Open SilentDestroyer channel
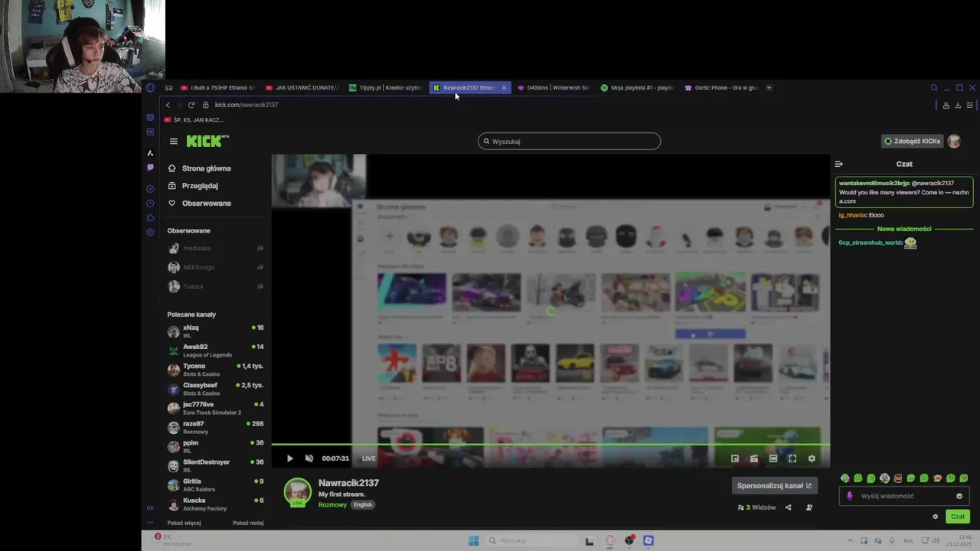The height and width of the screenshot is (551, 980). pyautogui.click(x=216, y=465)
